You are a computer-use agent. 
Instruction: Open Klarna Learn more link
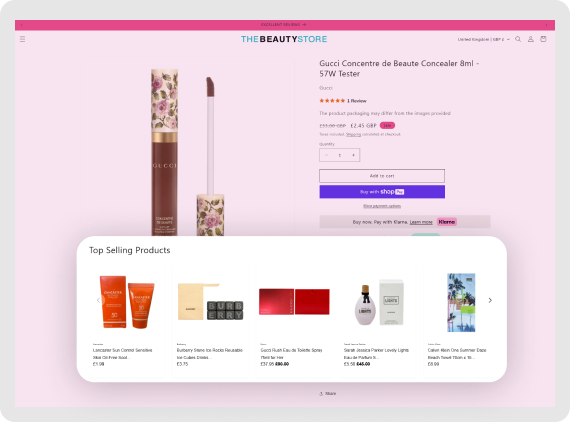point(421,222)
